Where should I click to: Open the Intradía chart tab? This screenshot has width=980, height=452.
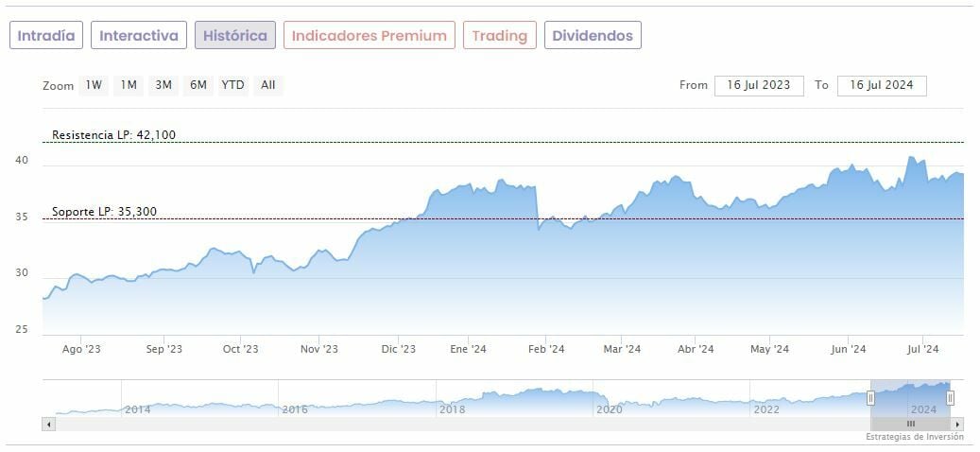click(x=46, y=36)
